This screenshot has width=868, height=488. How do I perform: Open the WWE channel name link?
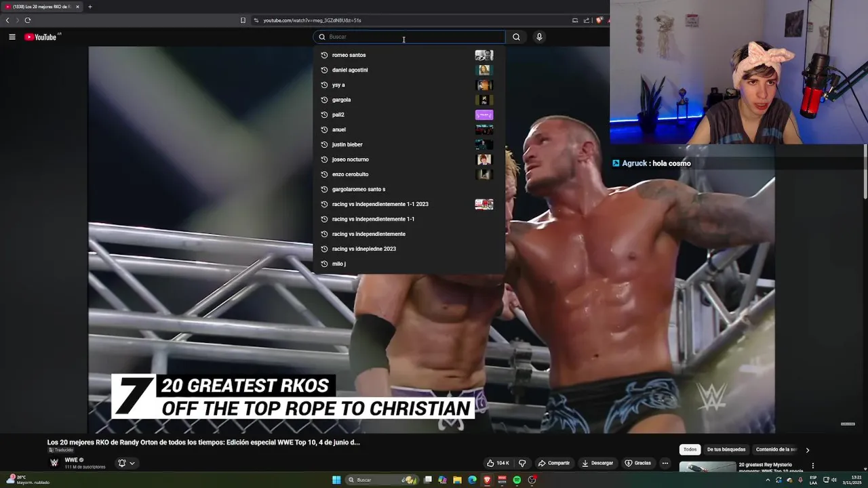pyautogui.click(x=71, y=460)
